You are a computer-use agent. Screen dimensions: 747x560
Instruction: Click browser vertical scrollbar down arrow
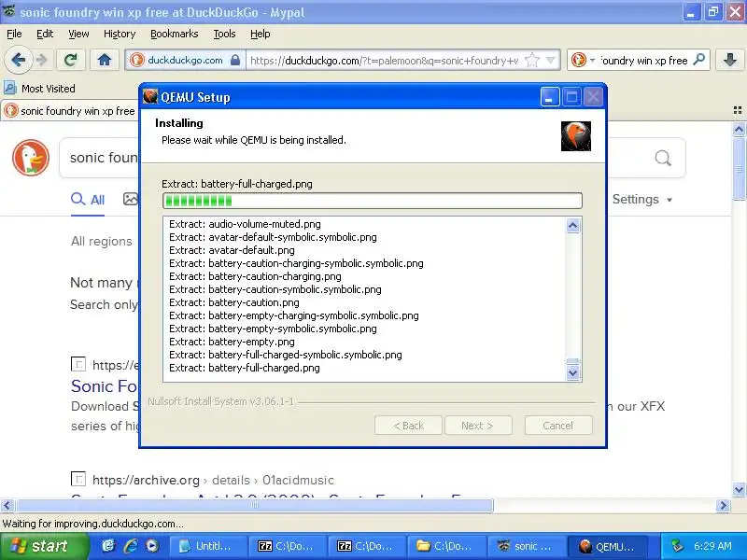pyautogui.click(x=739, y=489)
